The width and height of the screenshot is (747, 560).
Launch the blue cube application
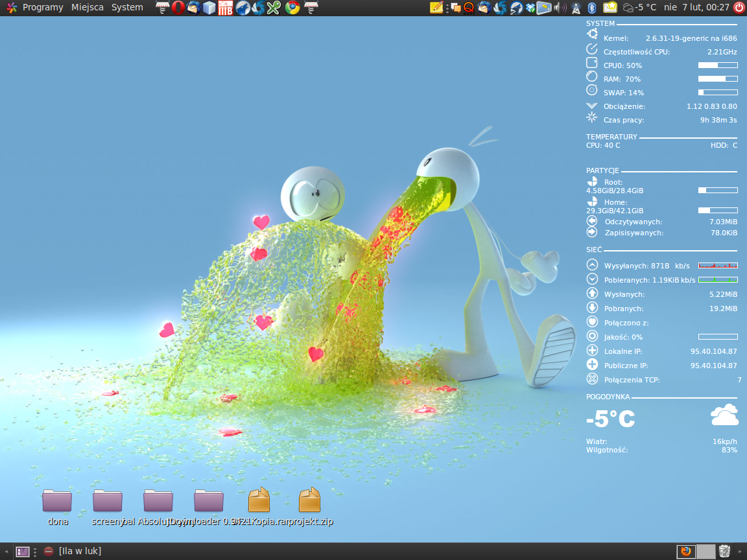(209, 8)
